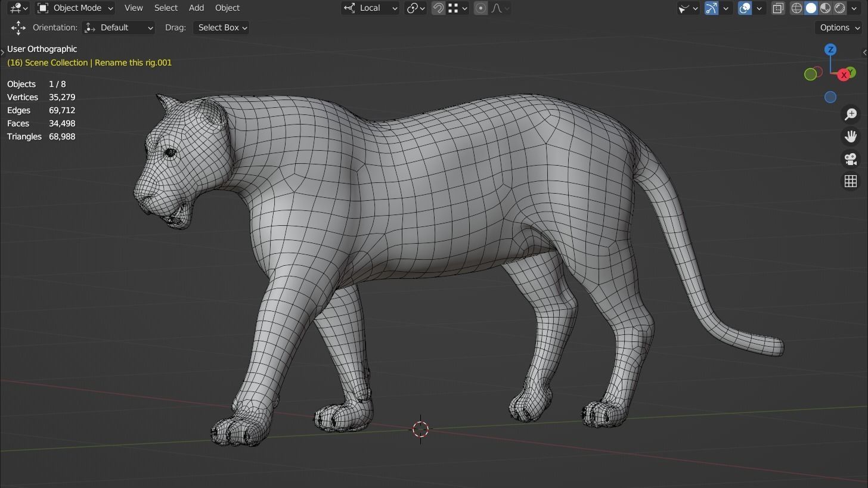
Task: Expand the left toolbar with the arrow
Action: (x=2, y=52)
